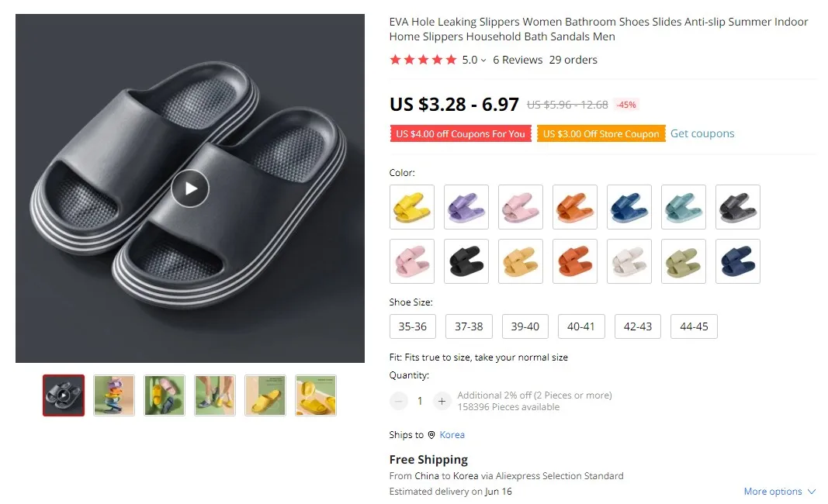828x504 pixels.
Task: Increase quantity with plus button
Action: [x=442, y=401]
